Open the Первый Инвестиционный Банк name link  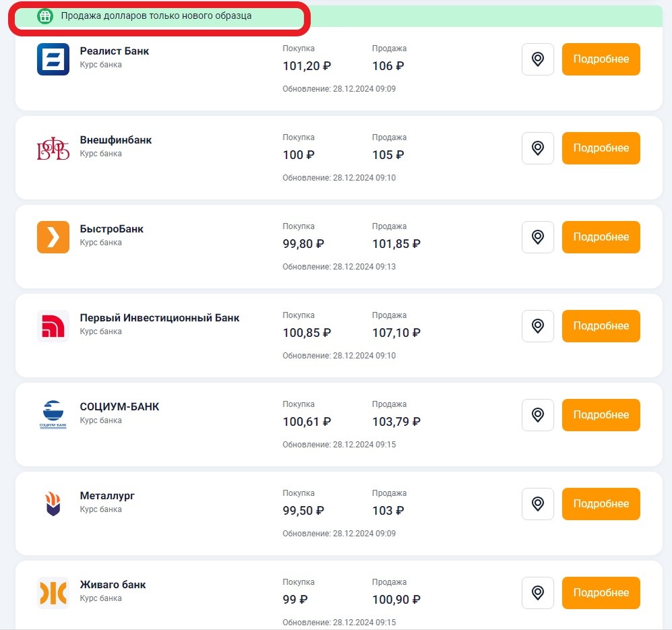(x=160, y=318)
